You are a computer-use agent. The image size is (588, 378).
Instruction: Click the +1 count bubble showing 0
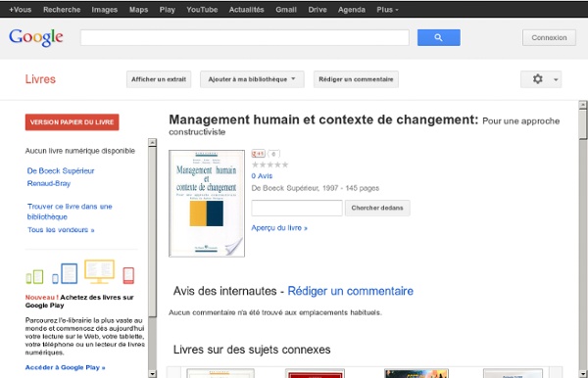[x=273, y=154]
